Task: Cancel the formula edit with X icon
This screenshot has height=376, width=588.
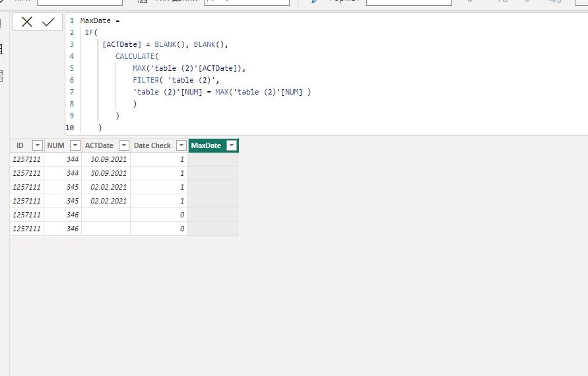Action: coord(27,22)
